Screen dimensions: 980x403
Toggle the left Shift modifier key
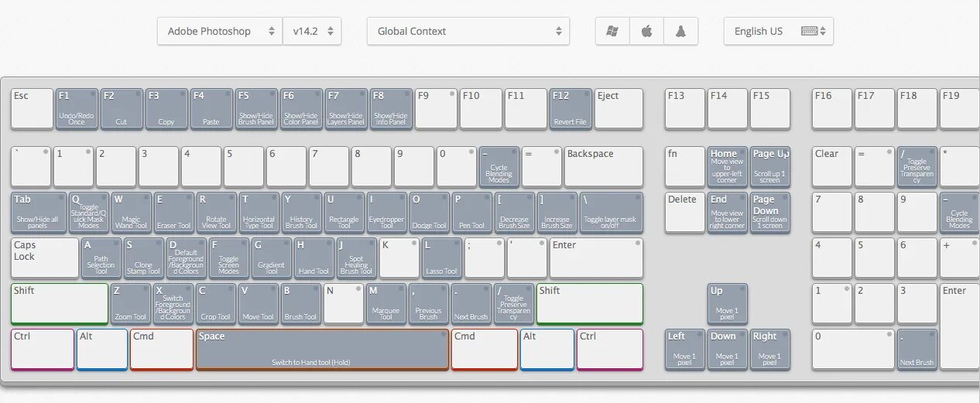click(60, 304)
